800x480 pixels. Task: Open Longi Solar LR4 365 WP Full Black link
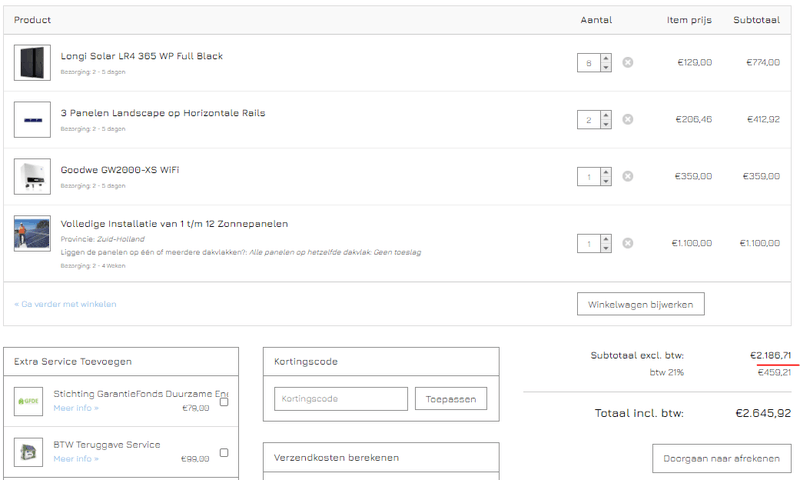point(142,56)
